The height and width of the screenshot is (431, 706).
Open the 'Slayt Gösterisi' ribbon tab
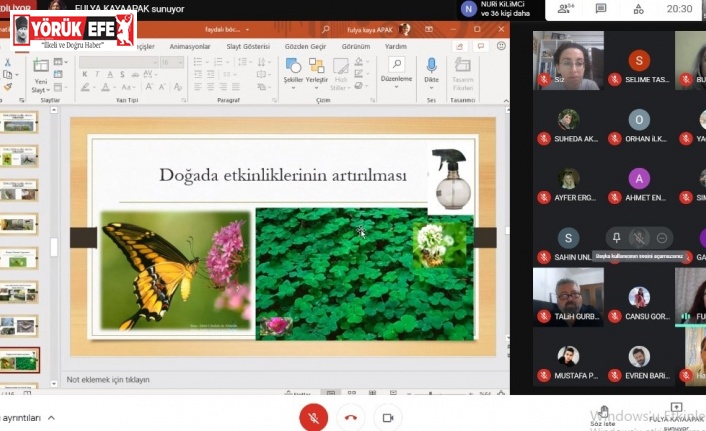(x=248, y=46)
